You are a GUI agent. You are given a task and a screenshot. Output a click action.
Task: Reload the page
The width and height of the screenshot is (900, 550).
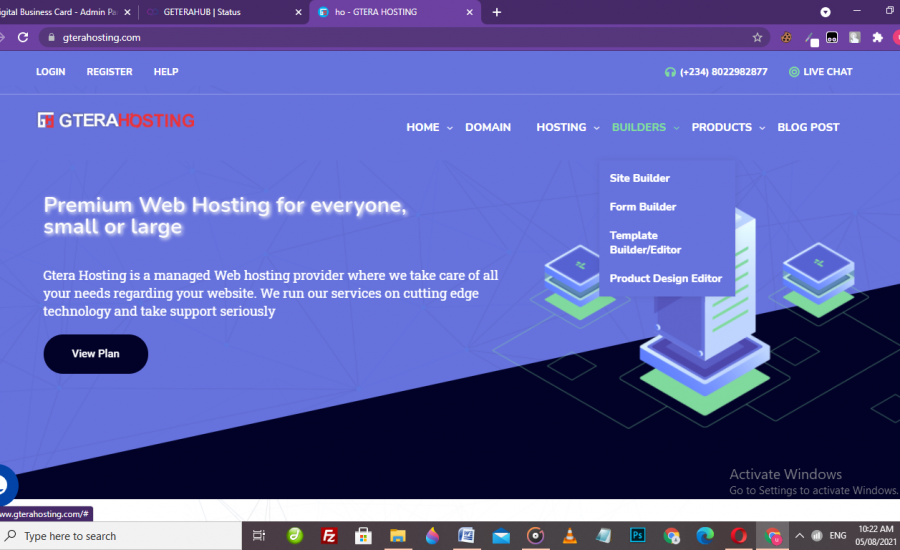point(23,37)
